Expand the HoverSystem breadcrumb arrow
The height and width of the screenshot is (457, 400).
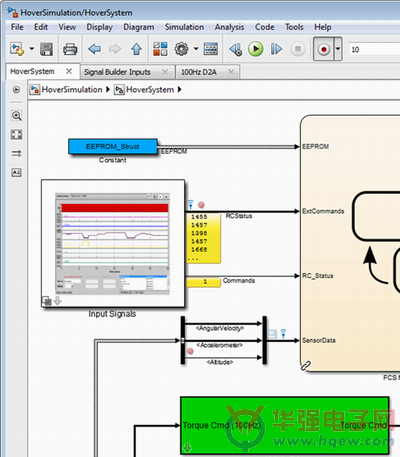(x=180, y=89)
